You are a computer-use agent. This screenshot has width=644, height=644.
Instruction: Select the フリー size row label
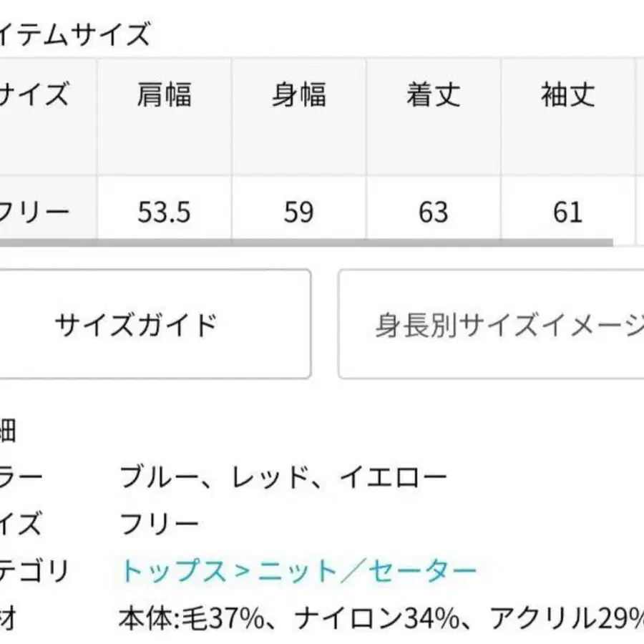[36, 211]
